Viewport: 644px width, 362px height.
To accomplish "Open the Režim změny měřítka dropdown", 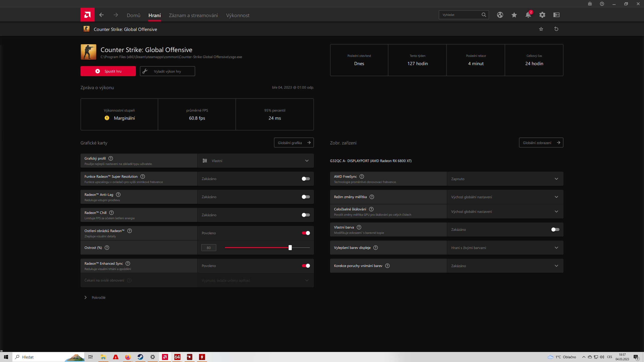I will coord(505,197).
